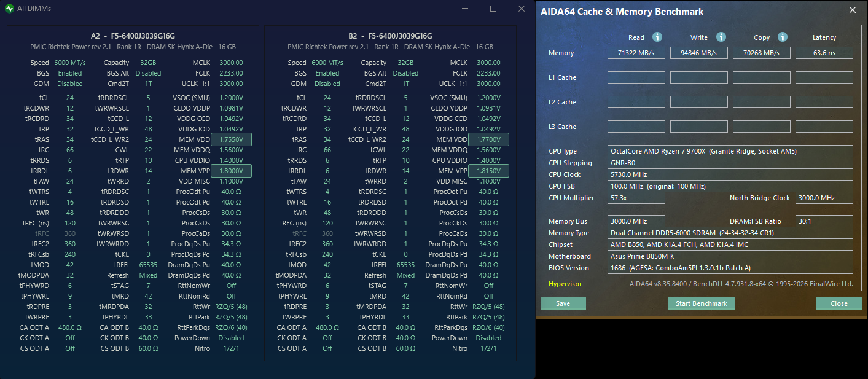Screen dimensions: 868x379
Task: Click the CPU Stepping GNR-B0 field
Action: click(730, 163)
